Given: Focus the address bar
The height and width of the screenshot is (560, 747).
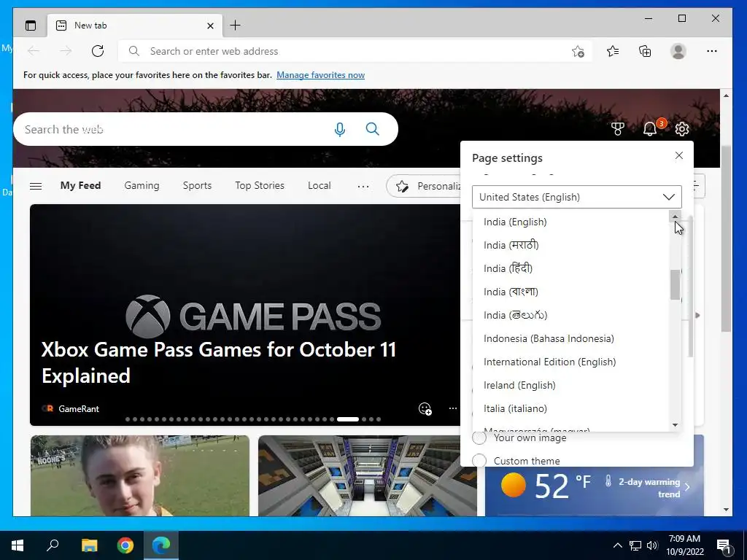Looking at the screenshot, I should pyautogui.click(x=355, y=52).
